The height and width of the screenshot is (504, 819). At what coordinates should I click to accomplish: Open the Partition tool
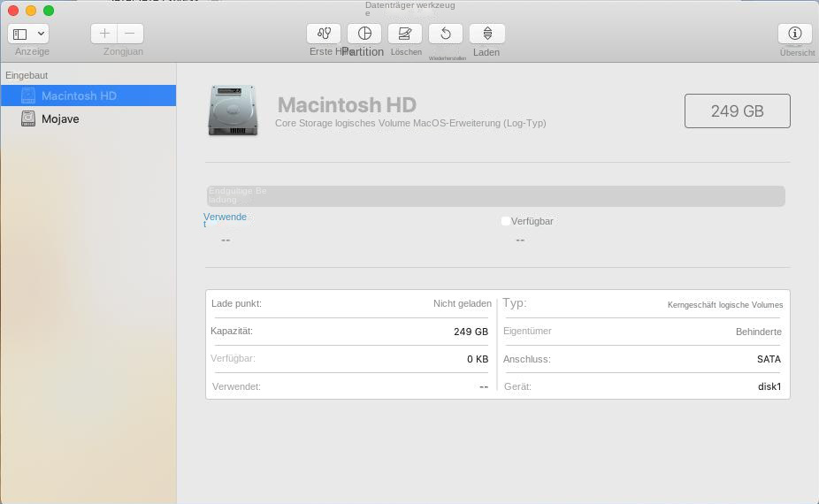(364, 34)
